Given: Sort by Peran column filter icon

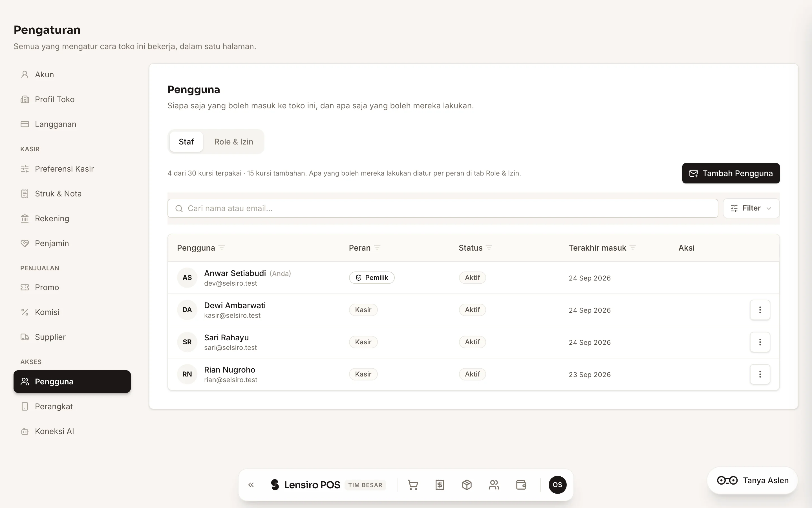Looking at the screenshot, I should point(377,248).
